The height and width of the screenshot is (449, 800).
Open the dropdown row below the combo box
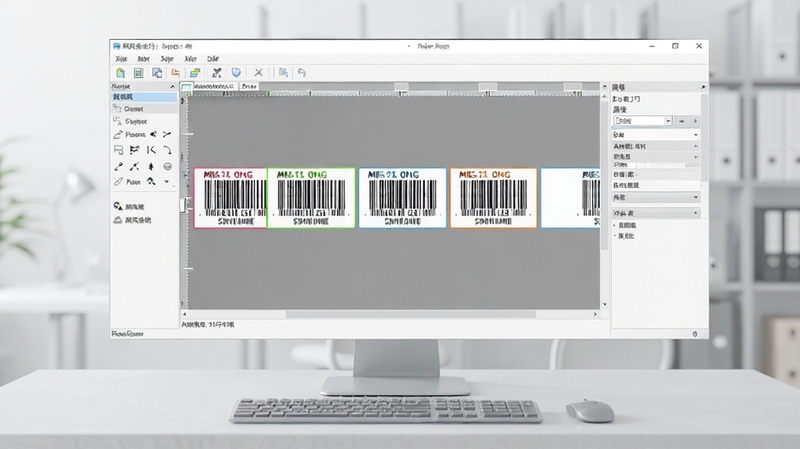click(656, 135)
